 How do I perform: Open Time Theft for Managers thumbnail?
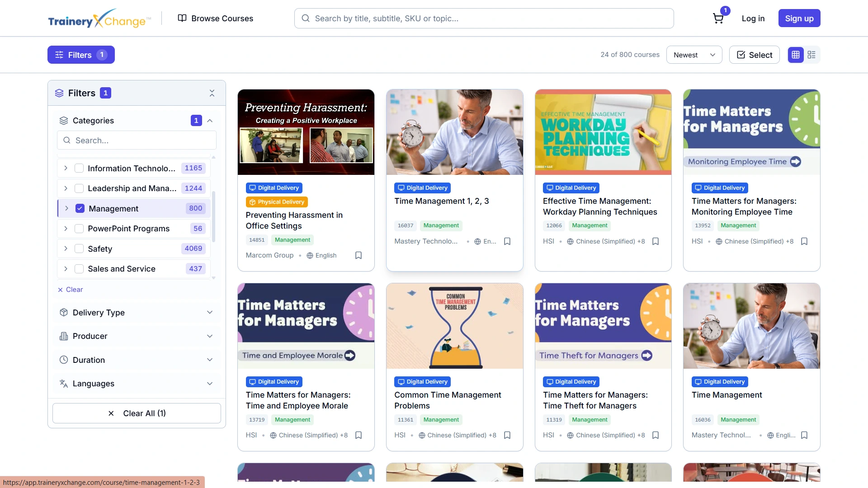tap(603, 326)
